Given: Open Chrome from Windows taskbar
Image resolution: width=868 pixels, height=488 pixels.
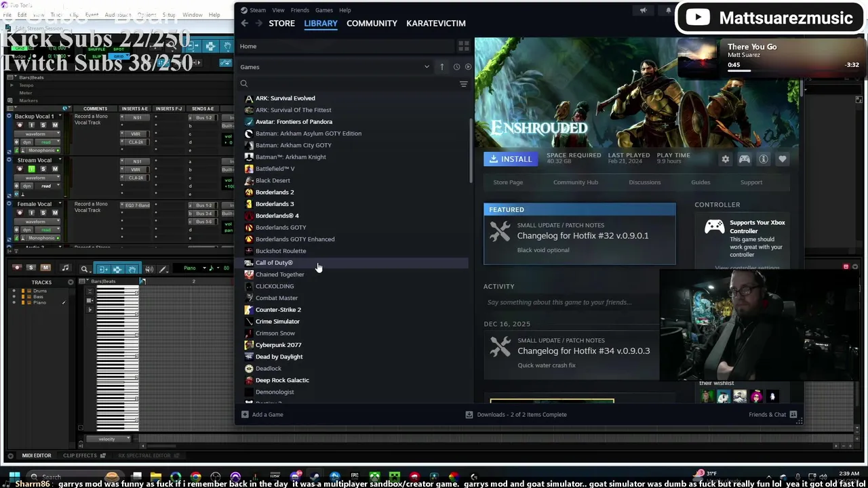Looking at the screenshot, I should click(195, 476).
